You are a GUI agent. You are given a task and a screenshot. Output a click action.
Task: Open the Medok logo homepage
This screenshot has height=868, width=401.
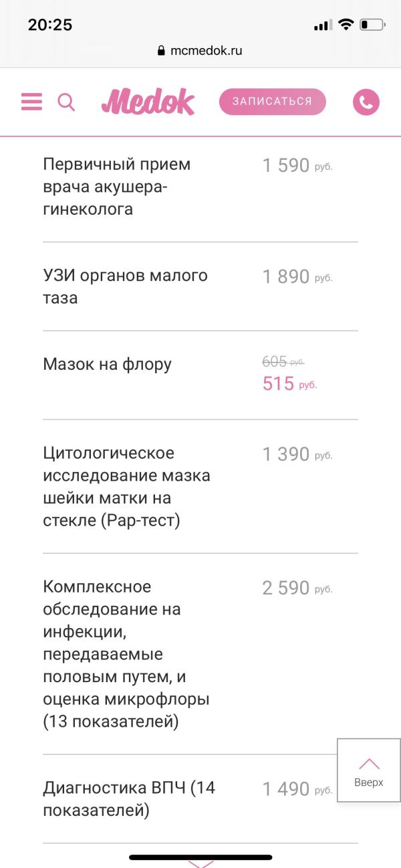(x=148, y=102)
